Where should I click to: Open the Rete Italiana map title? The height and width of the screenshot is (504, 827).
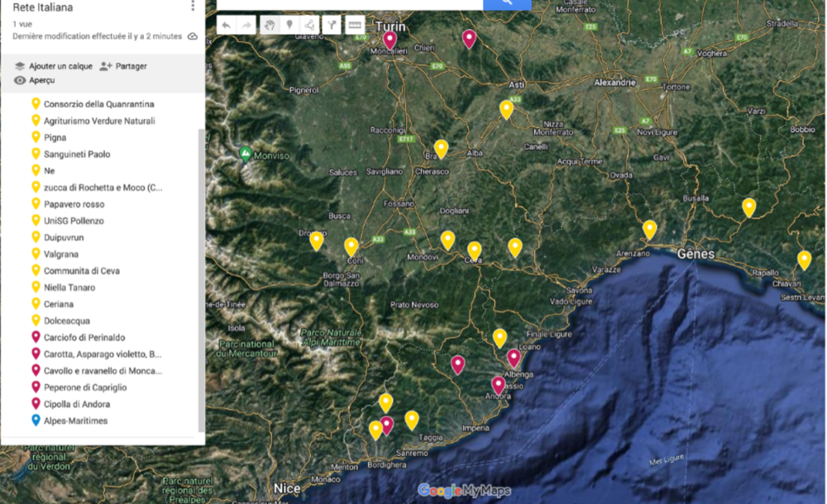tap(43, 7)
